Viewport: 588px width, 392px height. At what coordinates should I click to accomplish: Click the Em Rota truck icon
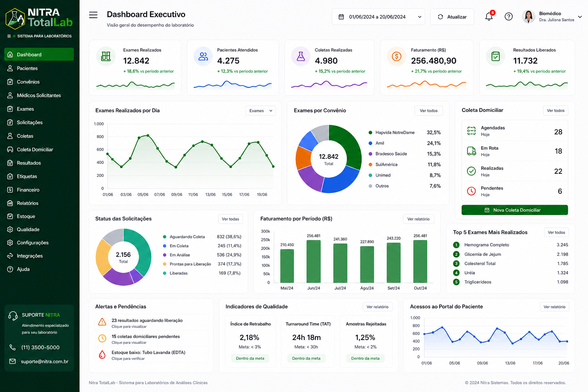tap(471, 151)
